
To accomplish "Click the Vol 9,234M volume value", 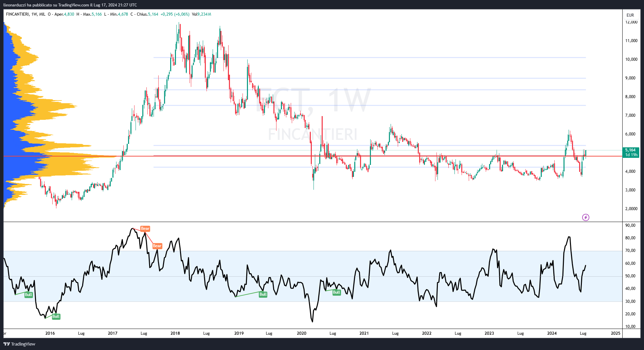I will pyautogui.click(x=201, y=14).
